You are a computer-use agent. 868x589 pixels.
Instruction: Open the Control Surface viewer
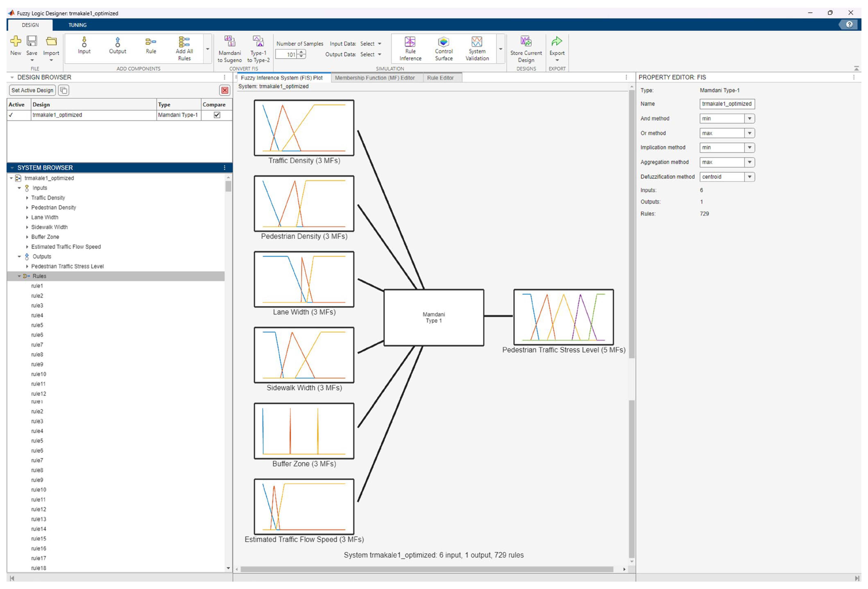click(443, 42)
